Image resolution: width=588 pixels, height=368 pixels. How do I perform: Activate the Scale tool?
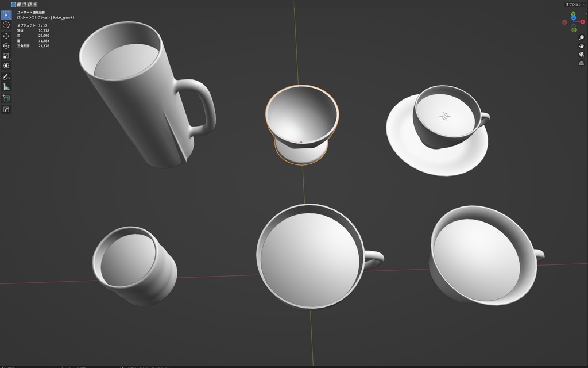[x=6, y=56]
